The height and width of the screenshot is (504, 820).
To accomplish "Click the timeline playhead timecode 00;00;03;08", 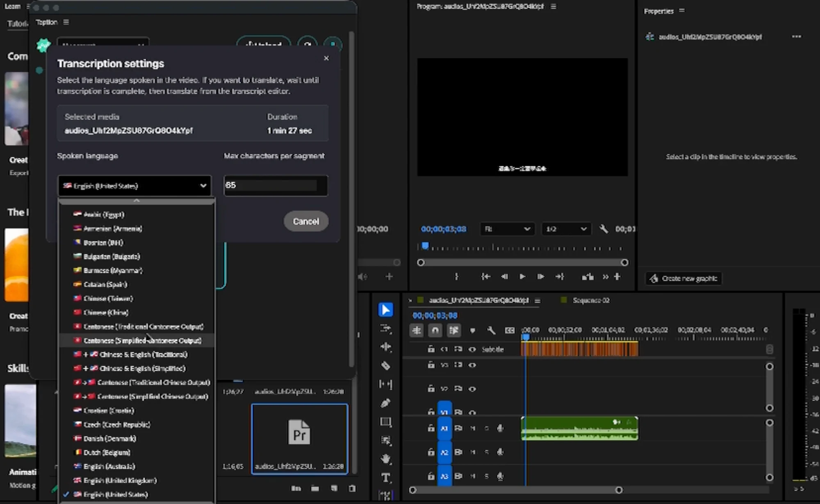I will click(x=435, y=316).
